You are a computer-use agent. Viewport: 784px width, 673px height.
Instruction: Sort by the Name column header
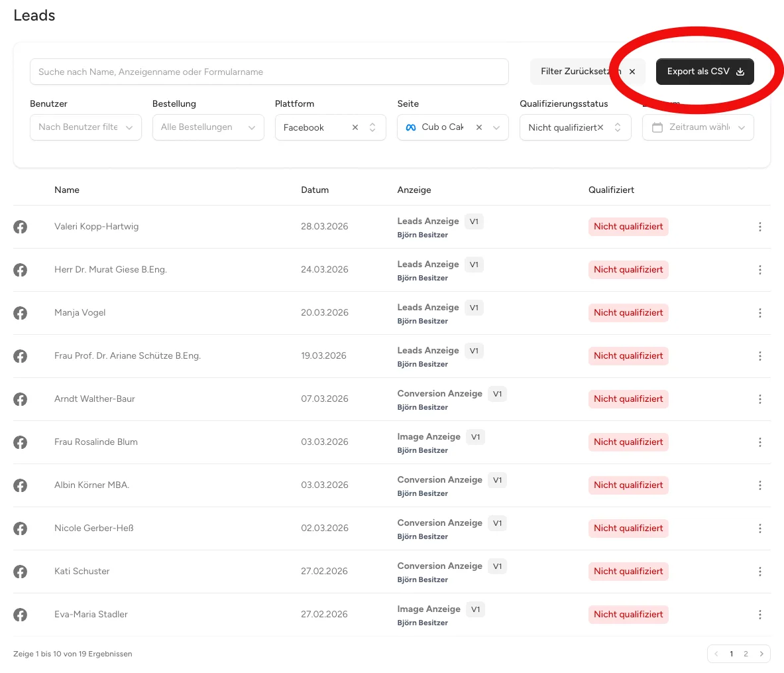[x=67, y=190]
